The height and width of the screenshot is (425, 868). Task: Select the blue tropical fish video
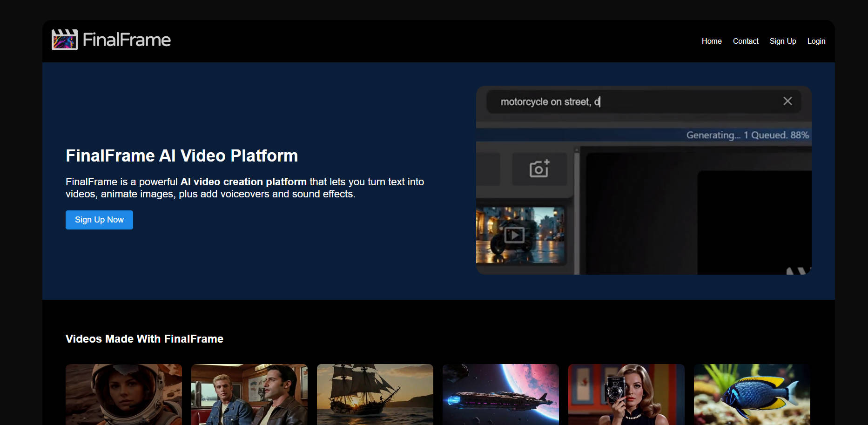tap(752, 394)
